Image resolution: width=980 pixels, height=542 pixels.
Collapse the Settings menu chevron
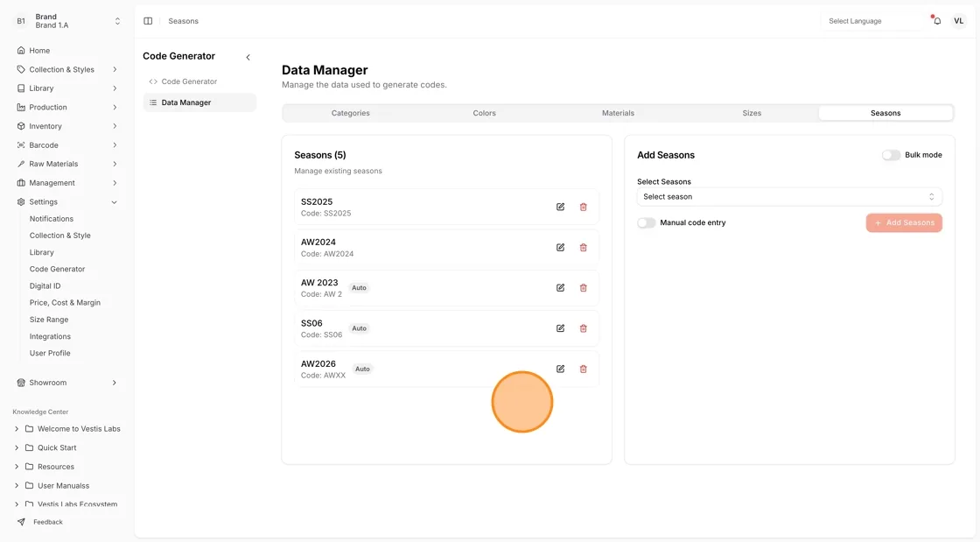coord(114,202)
